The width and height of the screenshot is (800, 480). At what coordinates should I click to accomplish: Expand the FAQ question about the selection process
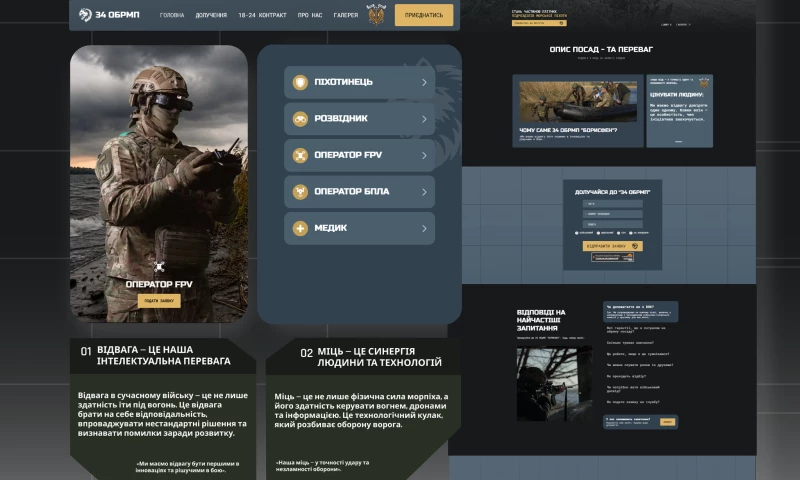point(626,376)
